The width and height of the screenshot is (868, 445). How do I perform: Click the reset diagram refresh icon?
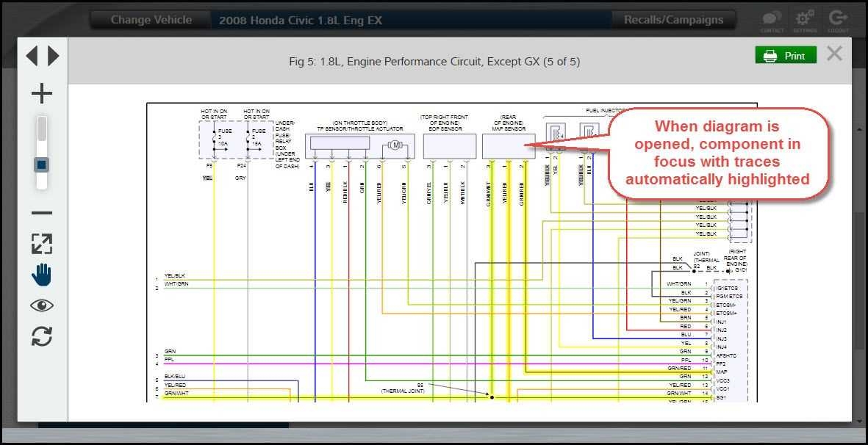tap(42, 336)
